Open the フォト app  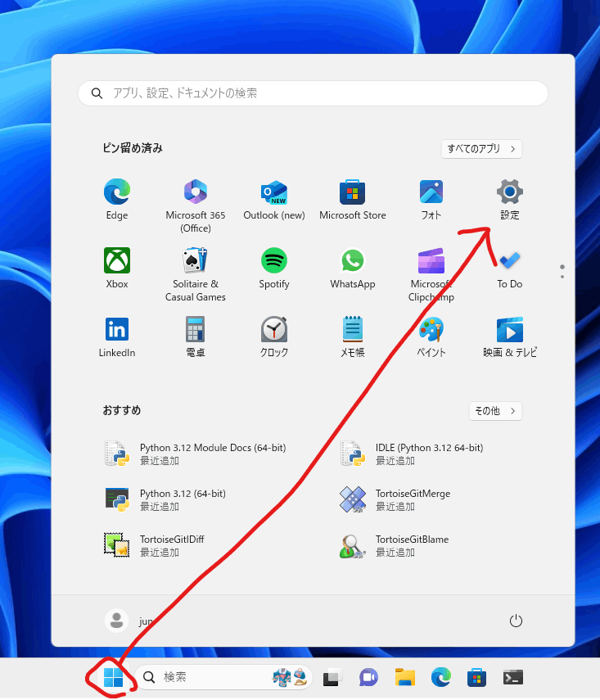[x=431, y=200]
